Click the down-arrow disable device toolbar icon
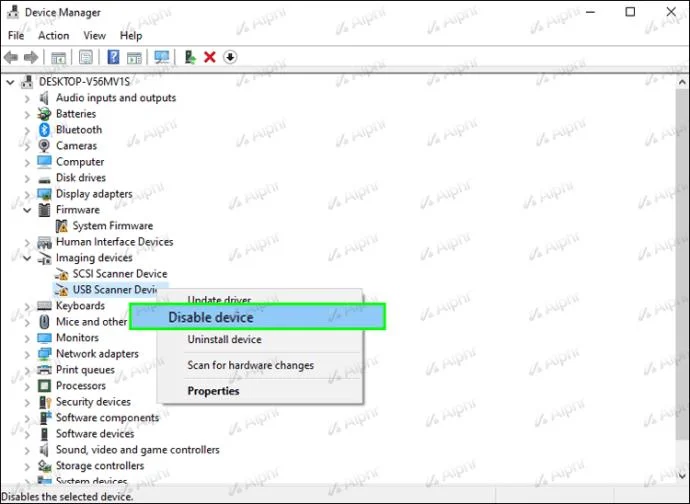The image size is (690, 504). click(230, 57)
